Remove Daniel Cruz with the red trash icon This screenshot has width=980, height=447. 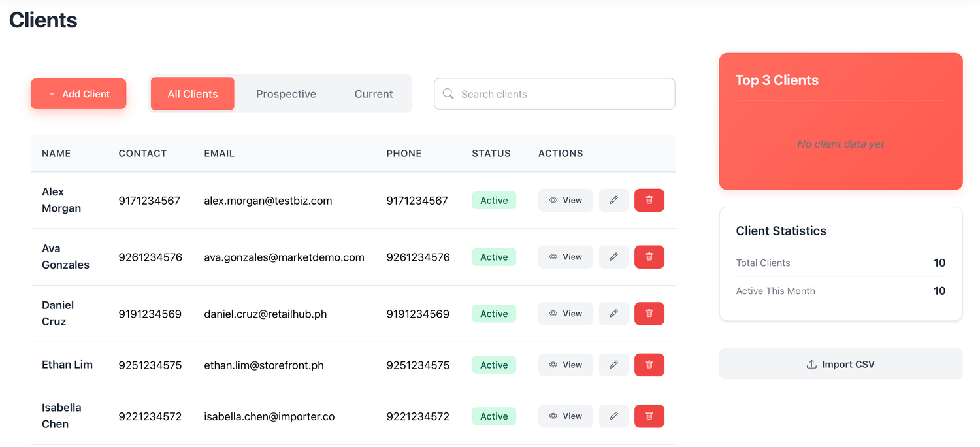[649, 314]
